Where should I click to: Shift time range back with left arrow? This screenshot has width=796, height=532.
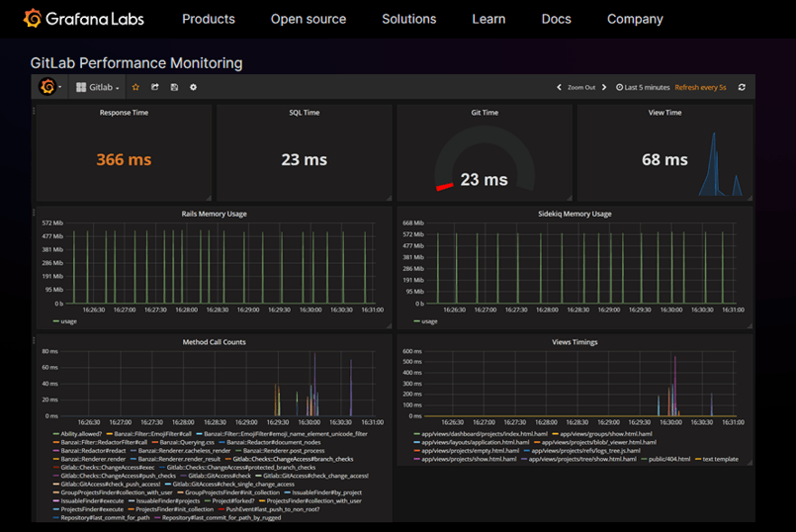coord(560,87)
